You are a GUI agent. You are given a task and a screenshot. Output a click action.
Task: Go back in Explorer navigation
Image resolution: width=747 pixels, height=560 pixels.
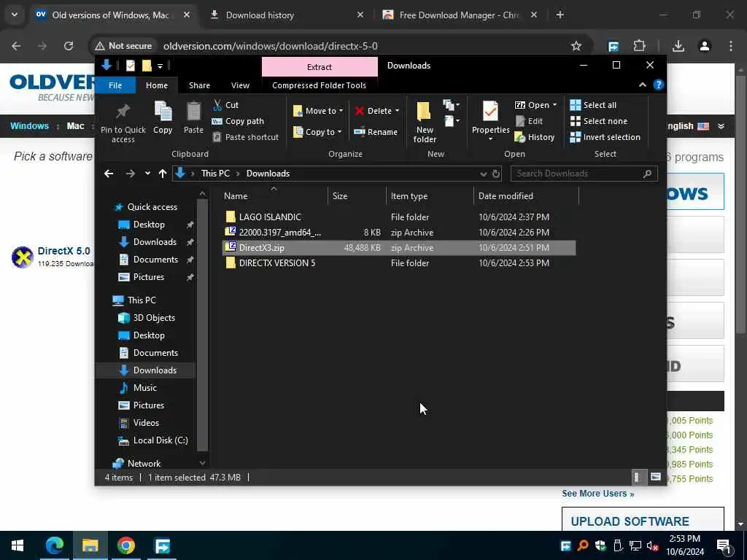point(109,174)
